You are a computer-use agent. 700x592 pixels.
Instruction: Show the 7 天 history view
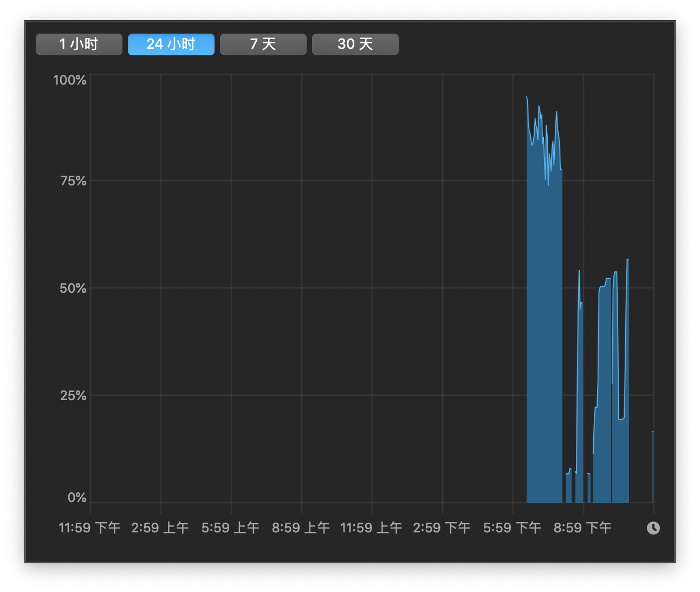point(263,44)
